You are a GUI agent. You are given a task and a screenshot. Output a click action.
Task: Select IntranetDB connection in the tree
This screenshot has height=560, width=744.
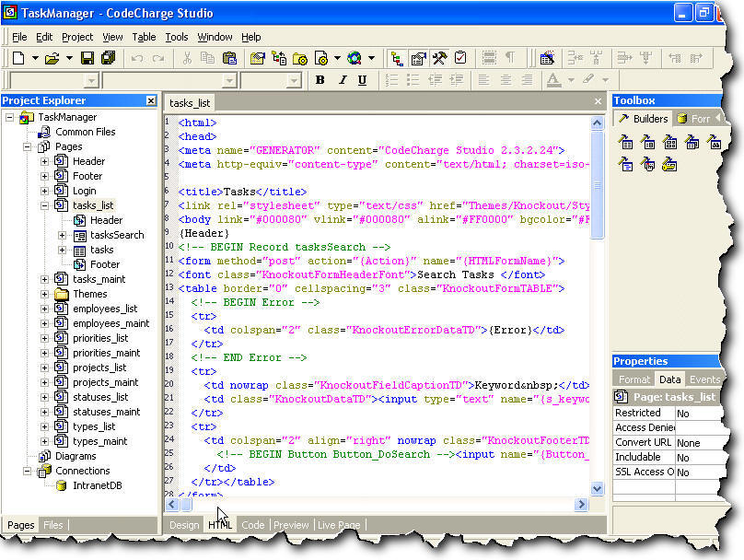[x=98, y=485]
